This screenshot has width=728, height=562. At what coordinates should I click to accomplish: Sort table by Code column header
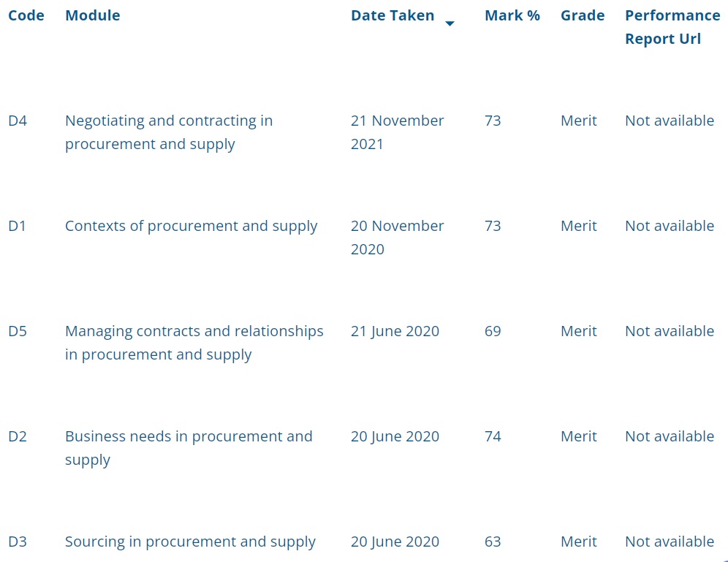coord(26,15)
